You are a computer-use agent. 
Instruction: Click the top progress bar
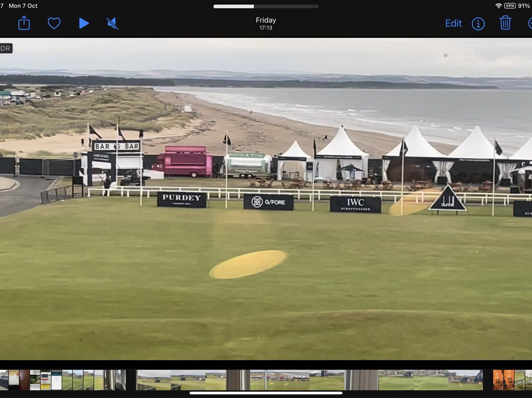coord(266,6)
